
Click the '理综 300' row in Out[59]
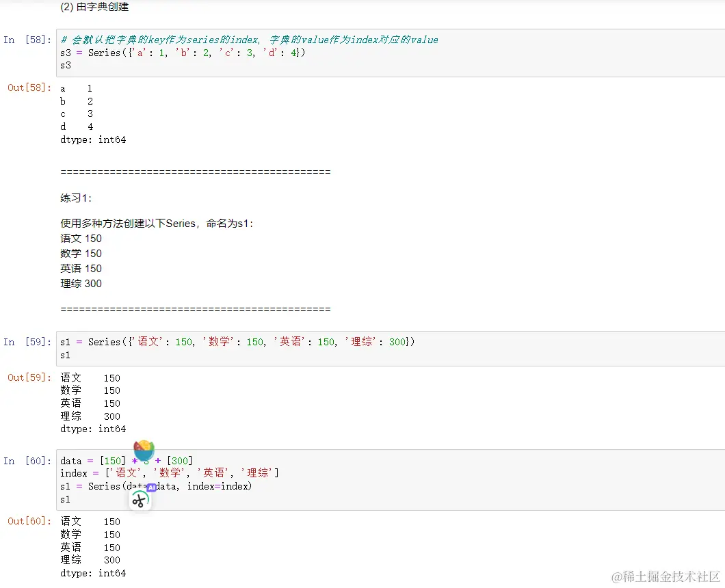(x=90, y=416)
